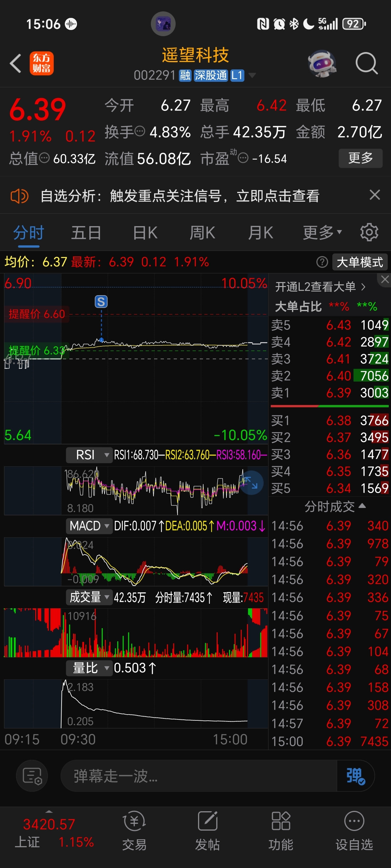Tap the 卖1 6.39 order row
The image size is (391, 868).
pyautogui.click(x=330, y=393)
